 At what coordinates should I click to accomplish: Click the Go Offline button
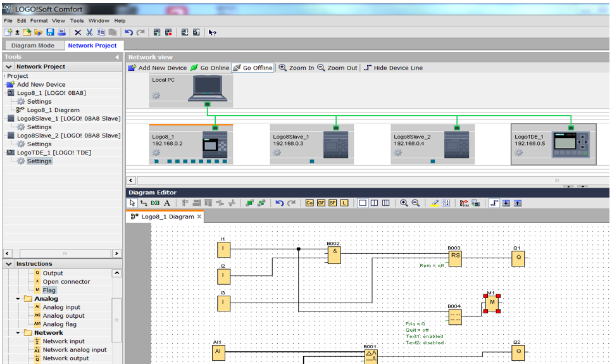click(x=253, y=68)
